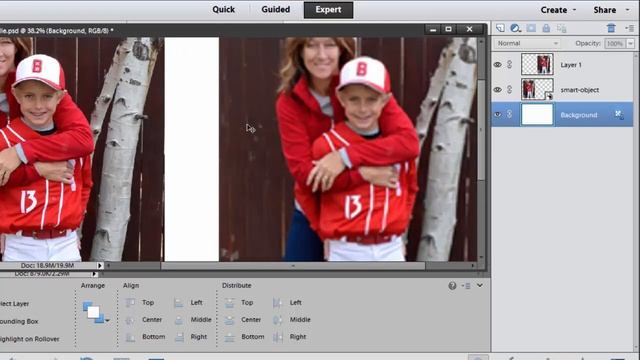Click the Opacity 100% input field
Viewport: 640px width, 360px height.
click(x=615, y=43)
